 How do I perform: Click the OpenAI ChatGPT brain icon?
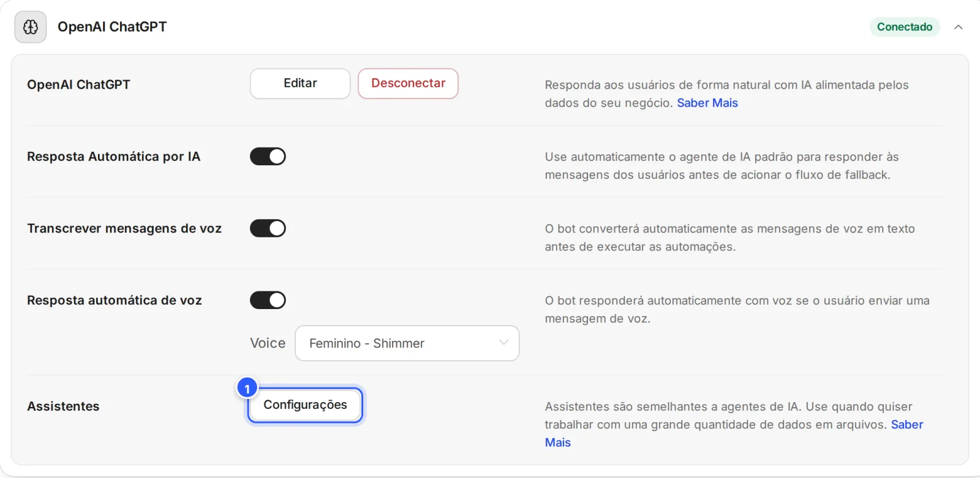pos(31,27)
